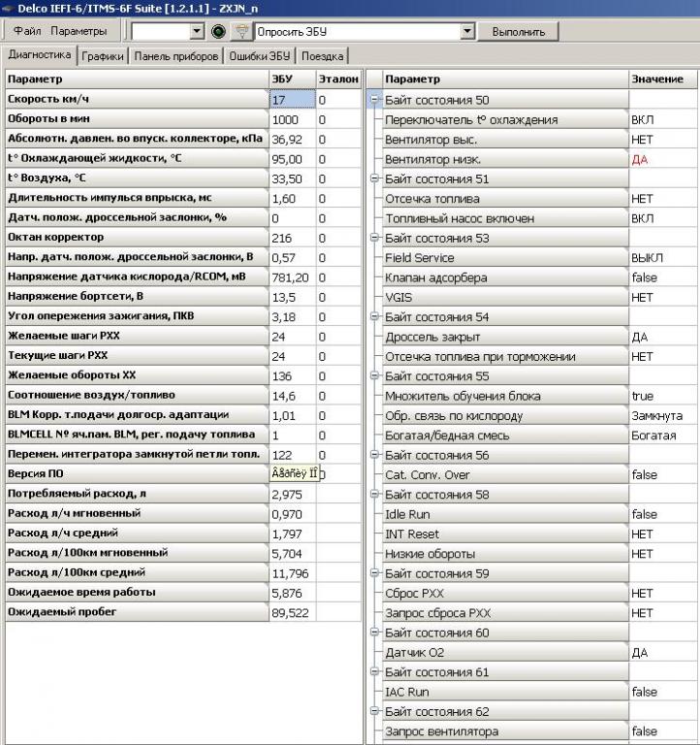The width and height of the screenshot is (700, 745).
Task: Click the 781,20 oxygen sensor voltage value
Action: pyautogui.click(x=292, y=277)
